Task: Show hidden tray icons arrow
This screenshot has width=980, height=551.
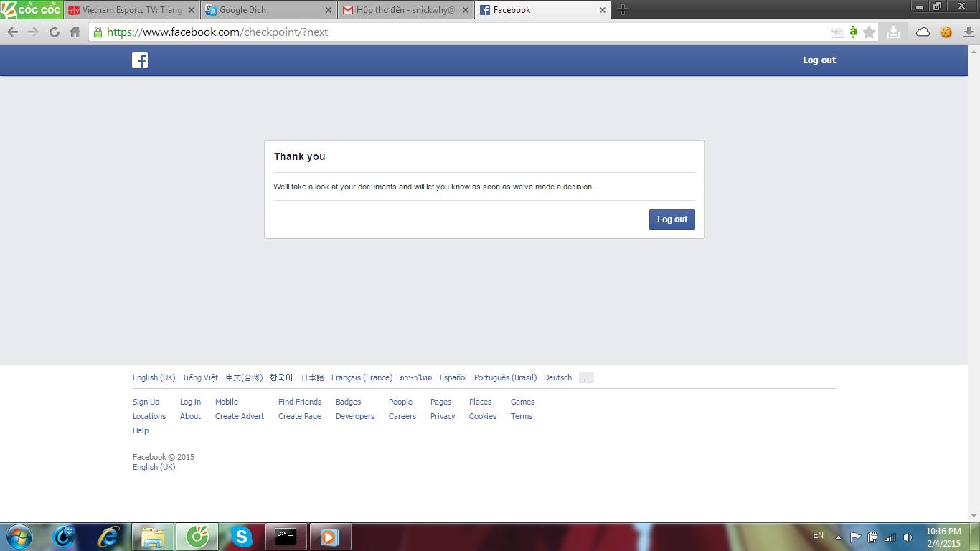Action: pos(838,537)
